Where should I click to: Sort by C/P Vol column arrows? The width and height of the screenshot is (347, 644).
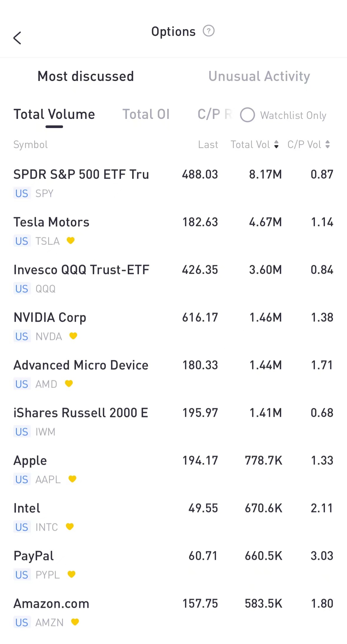coord(328,144)
